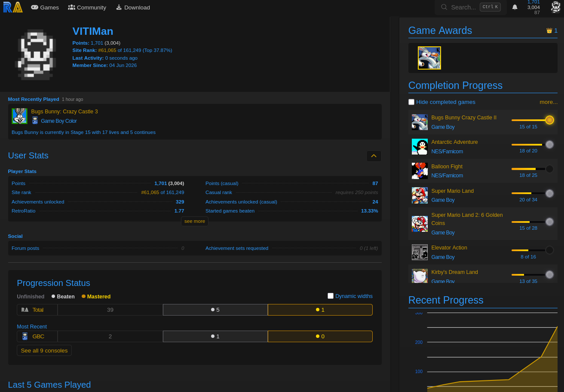Click the Total beaten segment showing 5
The height and width of the screenshot is (392, 564).
tap(215, 310)
